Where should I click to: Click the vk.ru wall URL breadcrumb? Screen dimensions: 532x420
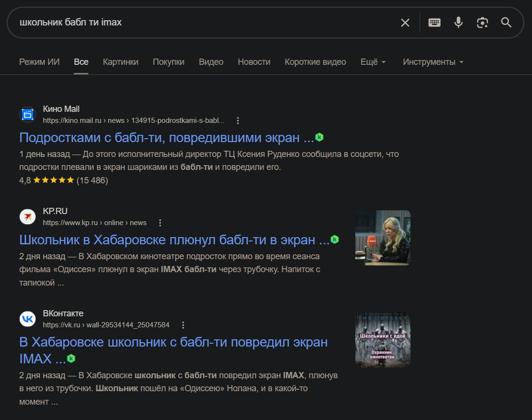pyautogui.click(x=106, y=325)
